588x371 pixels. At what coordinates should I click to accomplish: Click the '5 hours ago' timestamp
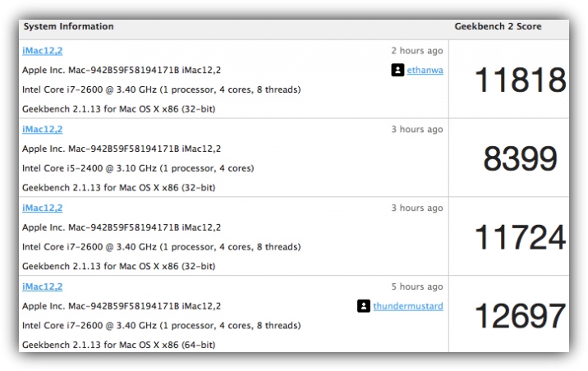(417, 286)
